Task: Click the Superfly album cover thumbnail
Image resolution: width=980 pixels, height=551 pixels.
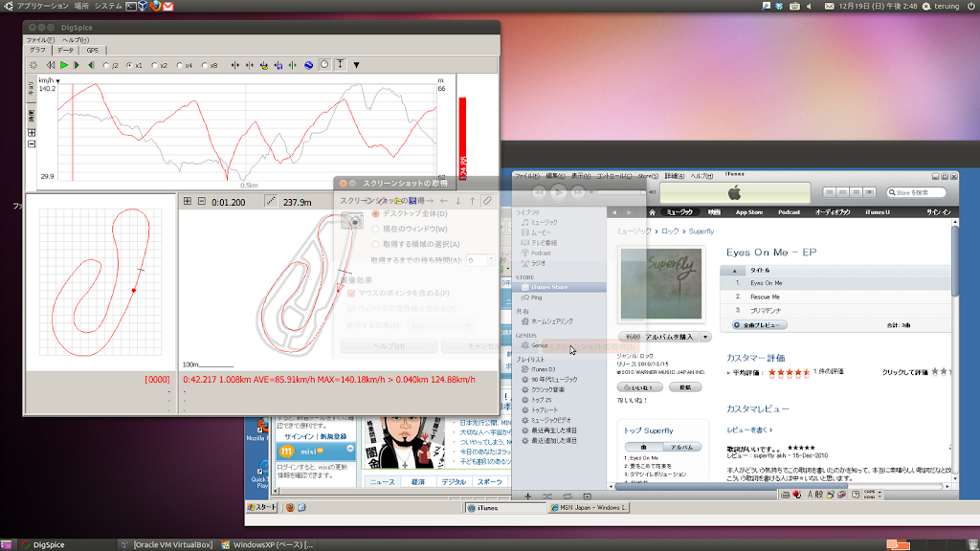Action: point(661,283)
